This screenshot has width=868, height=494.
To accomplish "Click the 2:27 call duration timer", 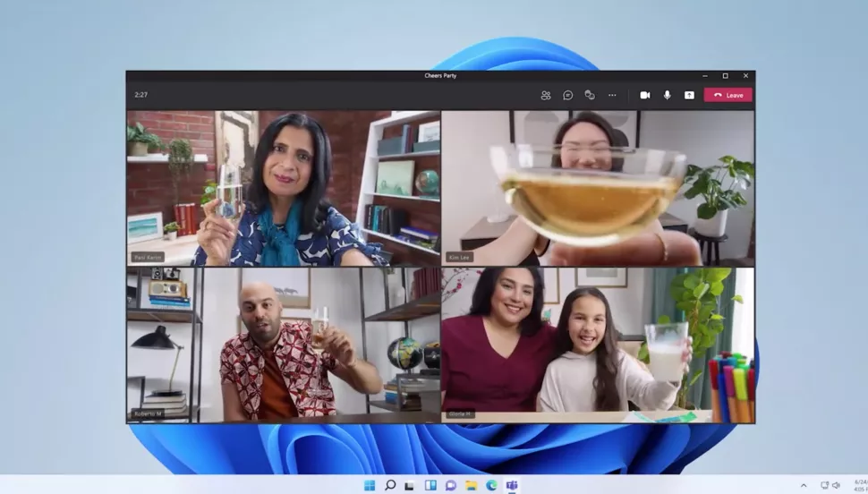I will [x=141, y=95].
